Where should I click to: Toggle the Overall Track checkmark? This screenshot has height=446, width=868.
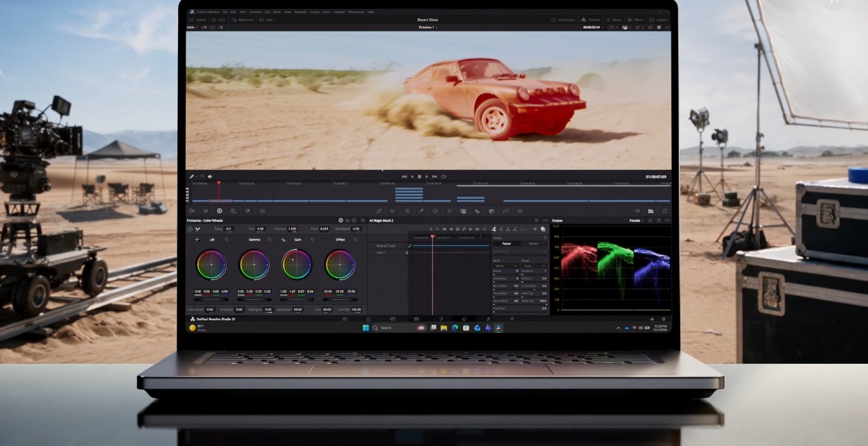(x=409, y=245)
